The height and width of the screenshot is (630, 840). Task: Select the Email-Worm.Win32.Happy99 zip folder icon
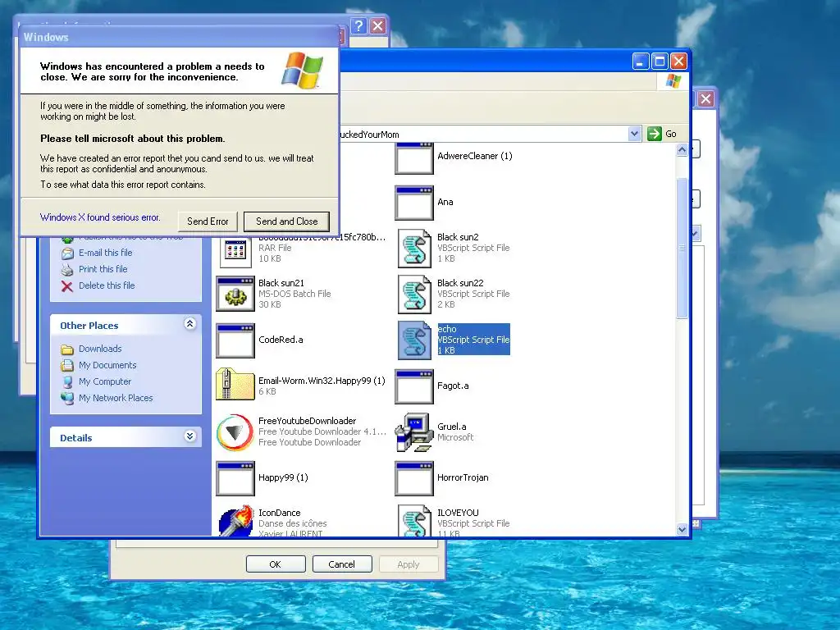235,385
